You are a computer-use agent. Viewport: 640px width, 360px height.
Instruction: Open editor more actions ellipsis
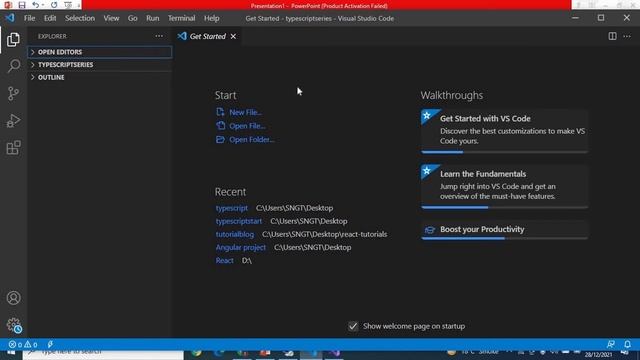(627, 36)
